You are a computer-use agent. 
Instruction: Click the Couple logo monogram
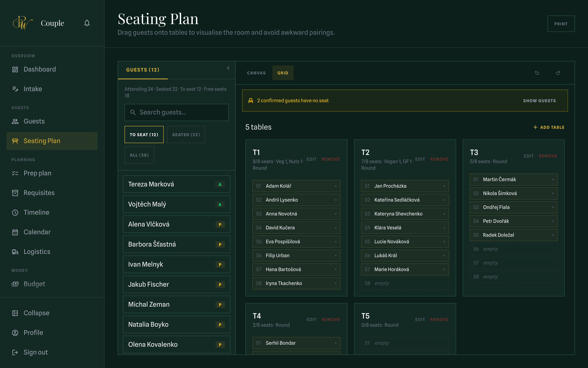[x=23, y=23]
